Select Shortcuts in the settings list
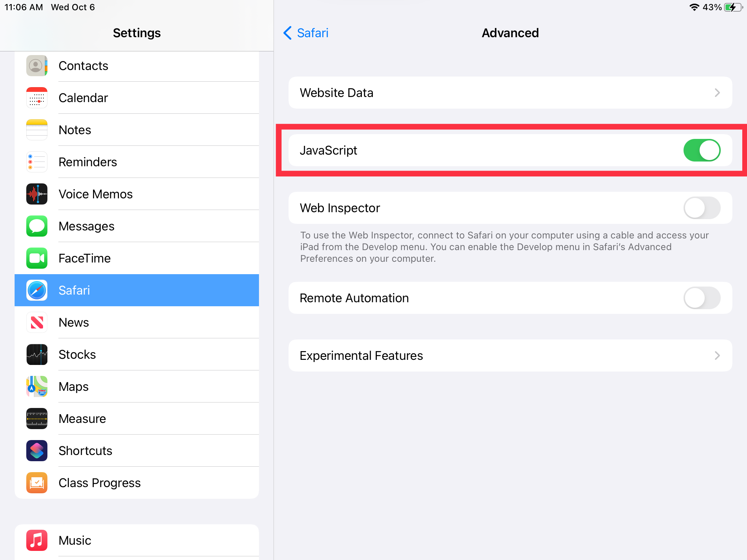This screenshot has width=747, height=560. pos(137,451)
